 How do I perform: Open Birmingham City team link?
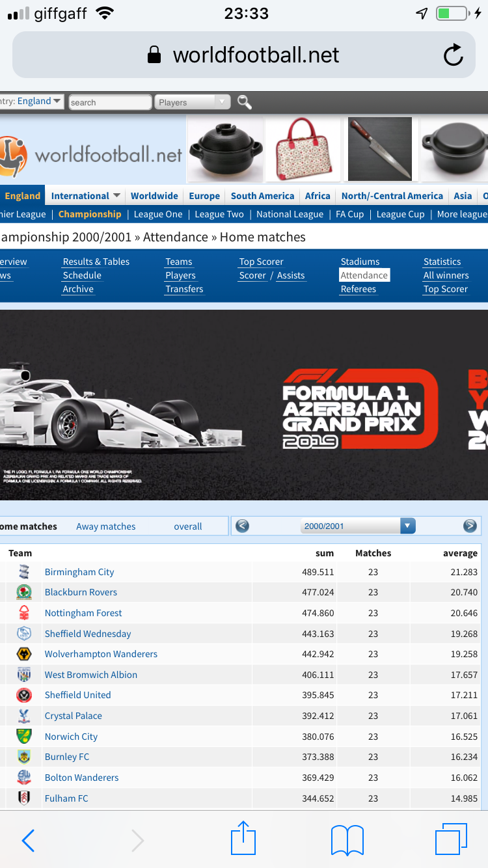click(x=79, y=572)
